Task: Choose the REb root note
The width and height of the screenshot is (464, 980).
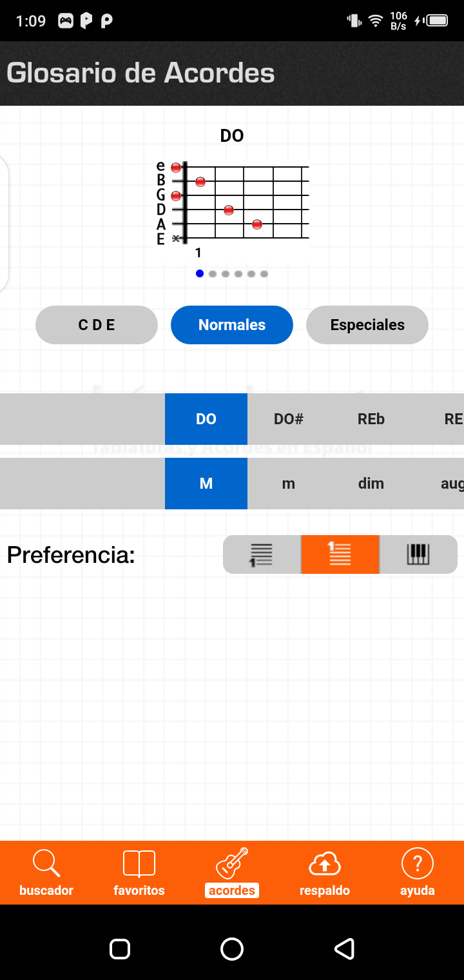Action: 371,419
